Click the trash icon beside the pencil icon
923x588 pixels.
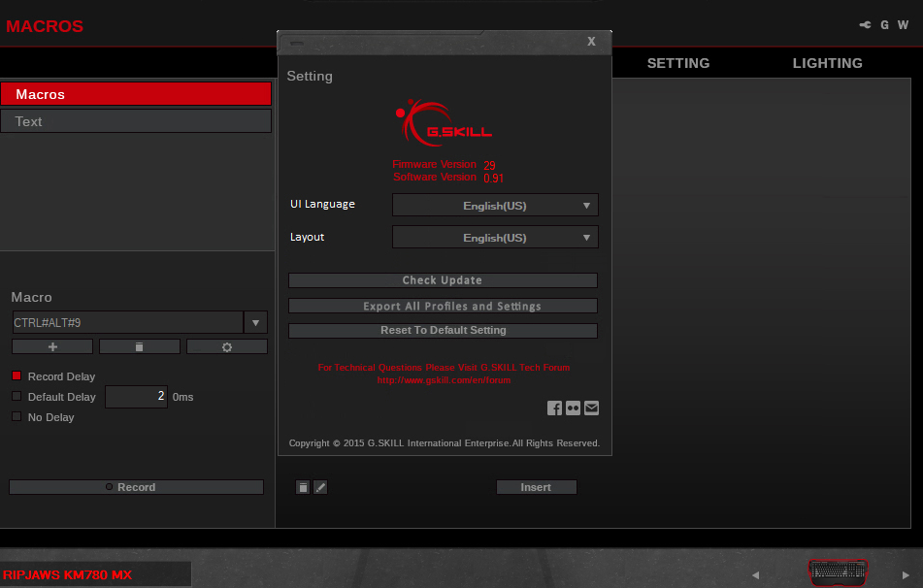303,487
